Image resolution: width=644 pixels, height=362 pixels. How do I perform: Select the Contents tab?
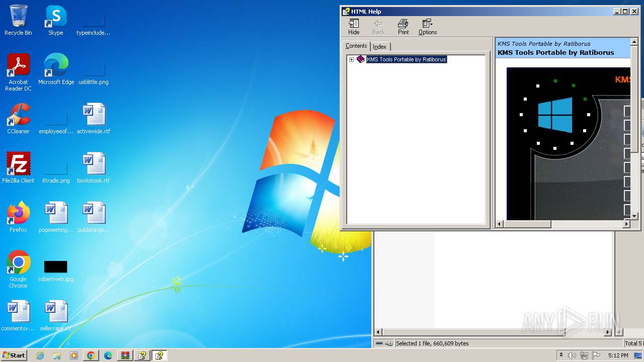tap(356, 46)
